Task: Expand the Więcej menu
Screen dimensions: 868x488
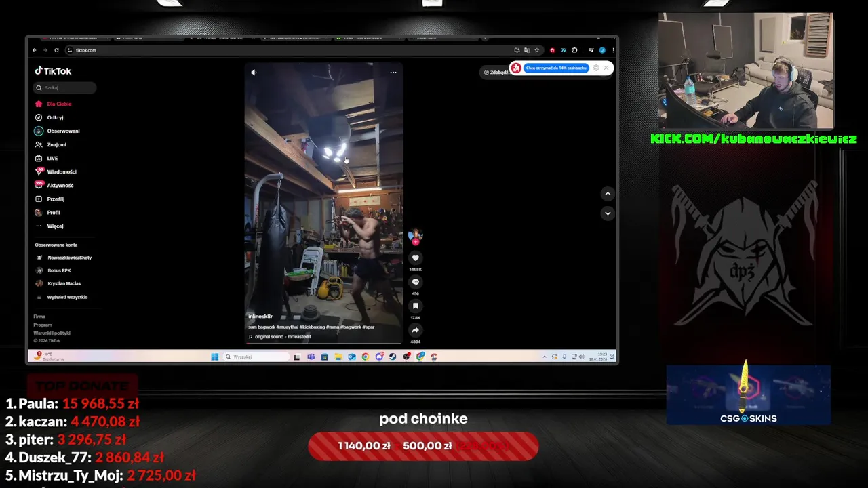Action: 50,226
